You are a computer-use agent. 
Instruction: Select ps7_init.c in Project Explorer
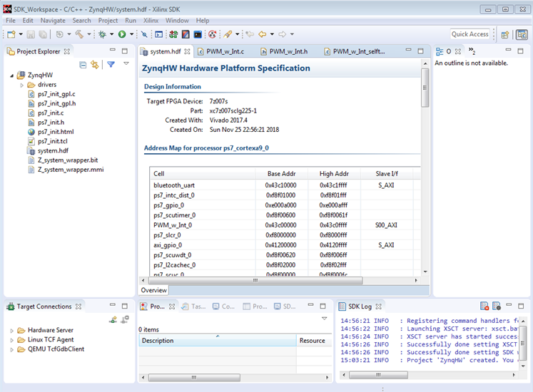[51, 113]
